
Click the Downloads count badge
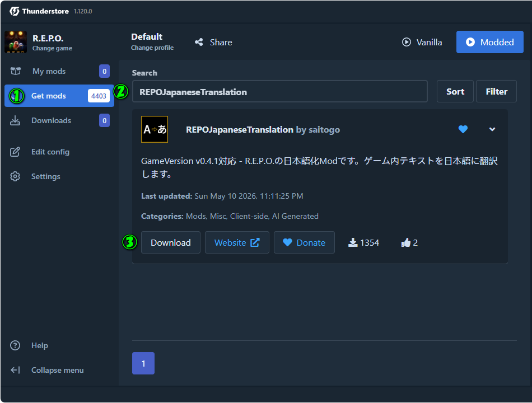tap(105, 120)
